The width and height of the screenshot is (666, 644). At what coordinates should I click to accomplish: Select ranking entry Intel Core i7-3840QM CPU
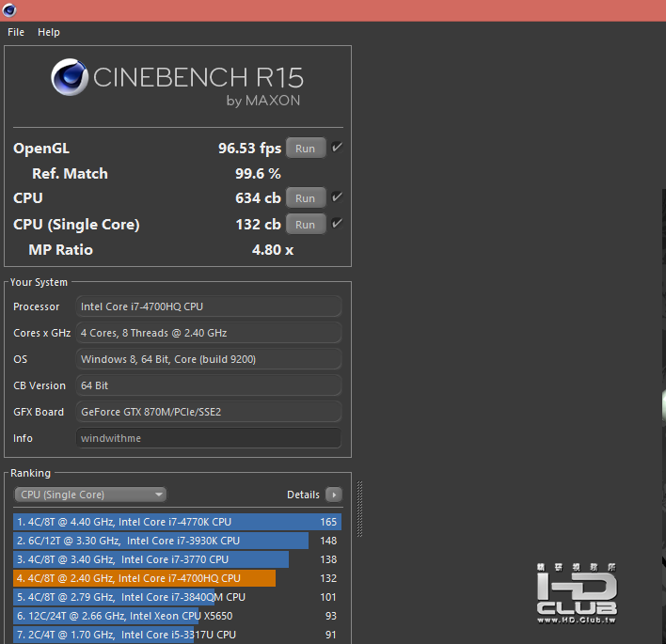coord(177,597)
